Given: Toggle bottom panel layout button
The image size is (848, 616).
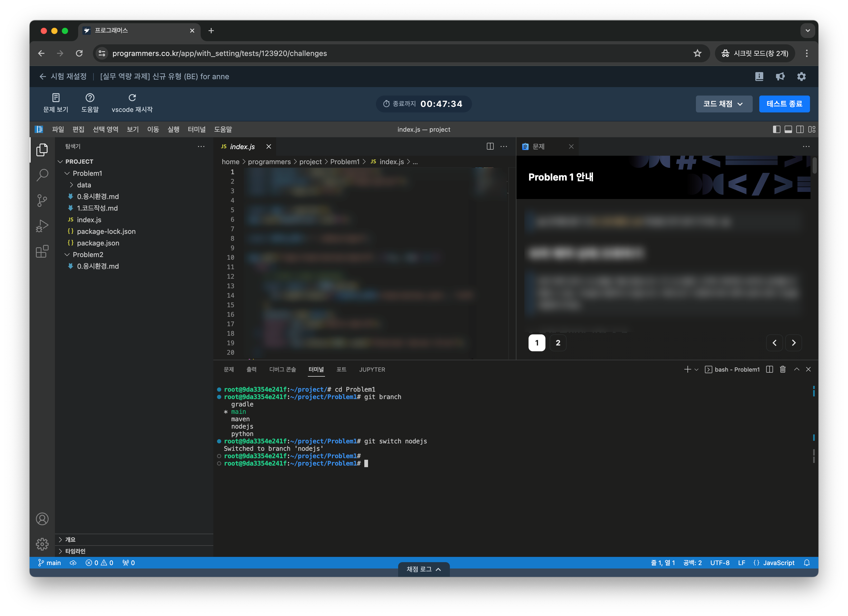Looking at the screenshot, I should [788, 129].
